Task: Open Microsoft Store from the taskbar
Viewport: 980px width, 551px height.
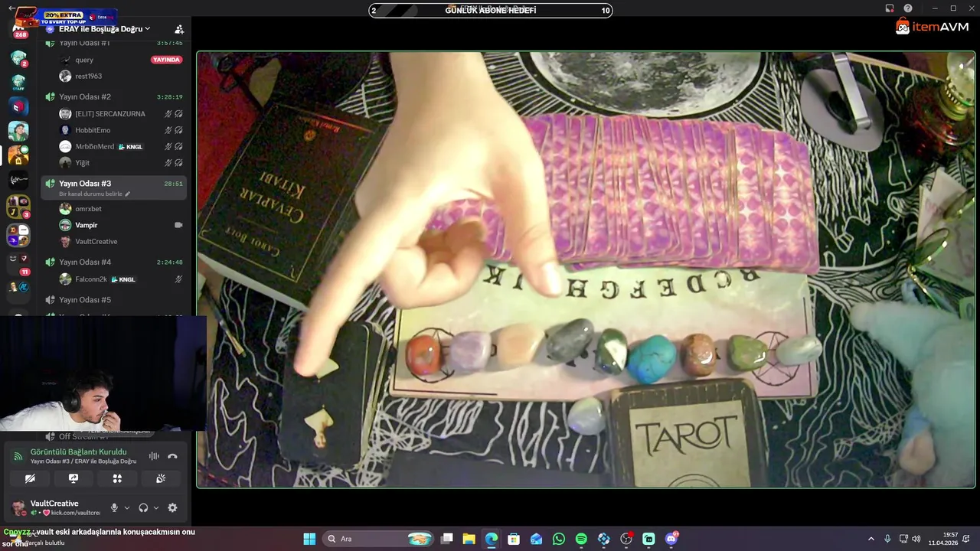Action: 514,539
